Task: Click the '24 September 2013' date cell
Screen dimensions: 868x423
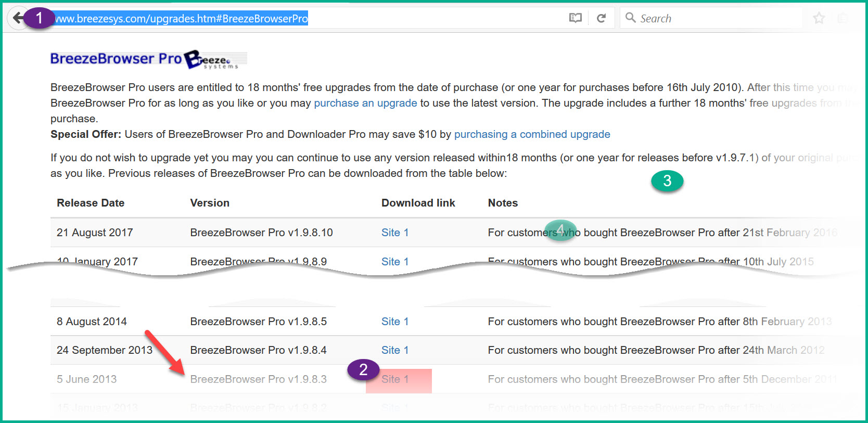Action: [x=105, y=350]
